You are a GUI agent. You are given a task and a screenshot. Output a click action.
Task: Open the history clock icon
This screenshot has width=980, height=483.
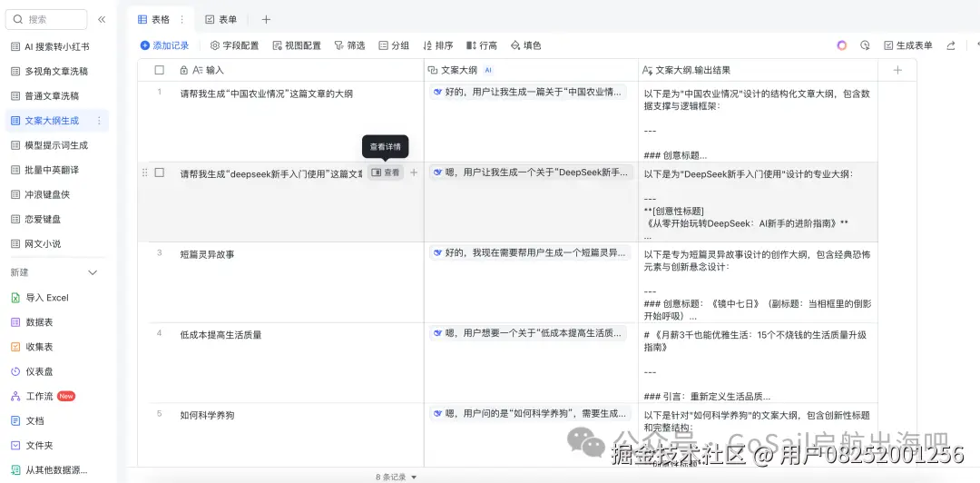865,45
